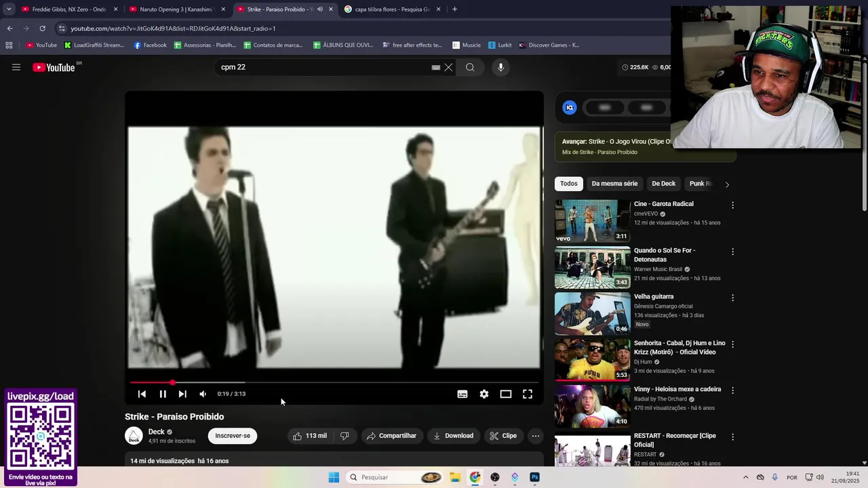This screenshot has height=488, width=868.
Task: Open the Lurkit bookmark
Action: coord(500,45)
